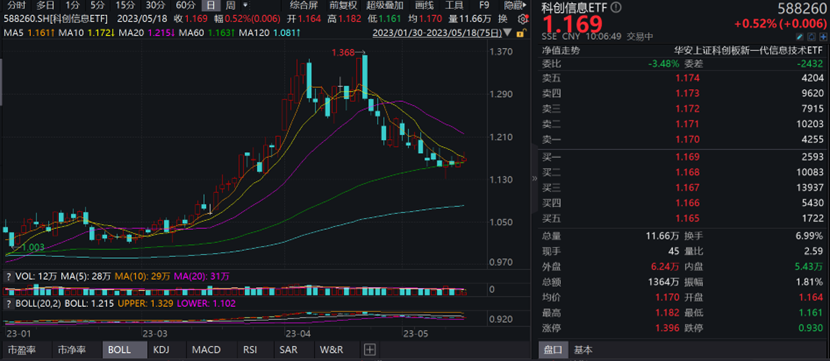The image size is (830, 361).
Task: Enable 超级叠加 overlay
Action: tap(385, 6)
